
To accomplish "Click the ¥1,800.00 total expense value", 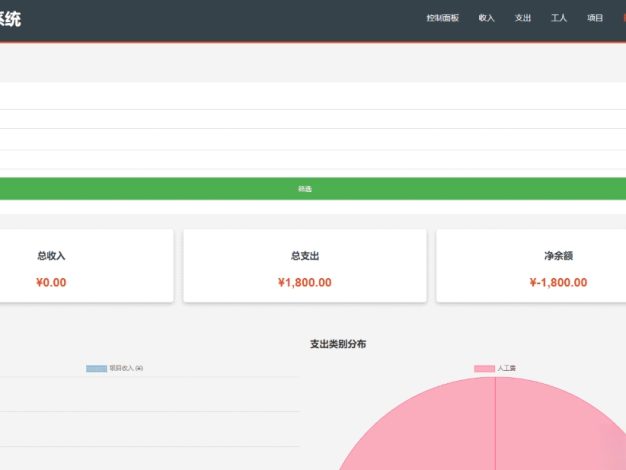I will coord(305,282).
